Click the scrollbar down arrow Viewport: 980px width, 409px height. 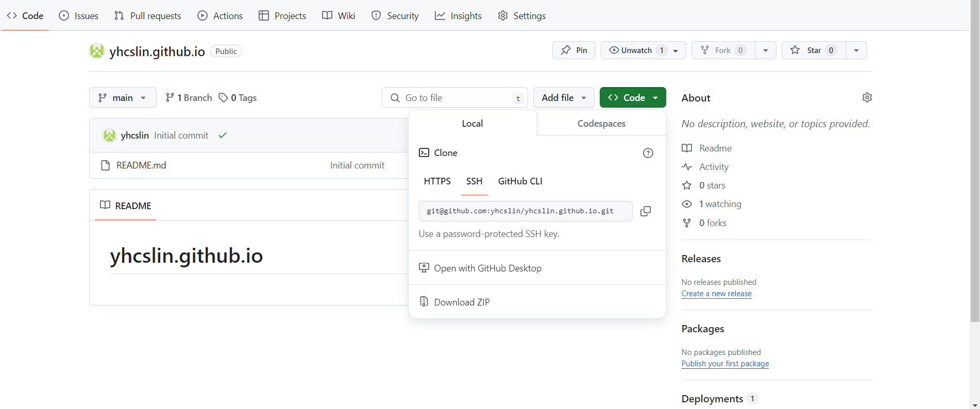(975, 405)
